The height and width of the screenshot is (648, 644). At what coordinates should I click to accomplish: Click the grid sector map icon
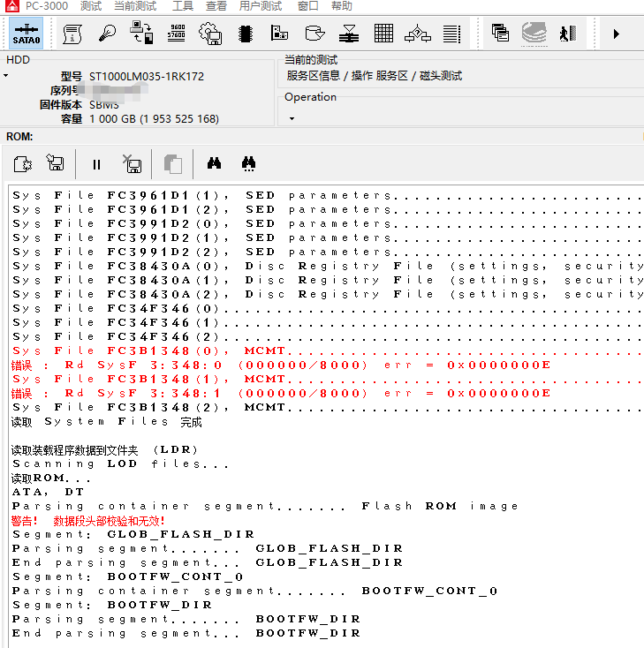pyautogui.click(x=383, y=34)
